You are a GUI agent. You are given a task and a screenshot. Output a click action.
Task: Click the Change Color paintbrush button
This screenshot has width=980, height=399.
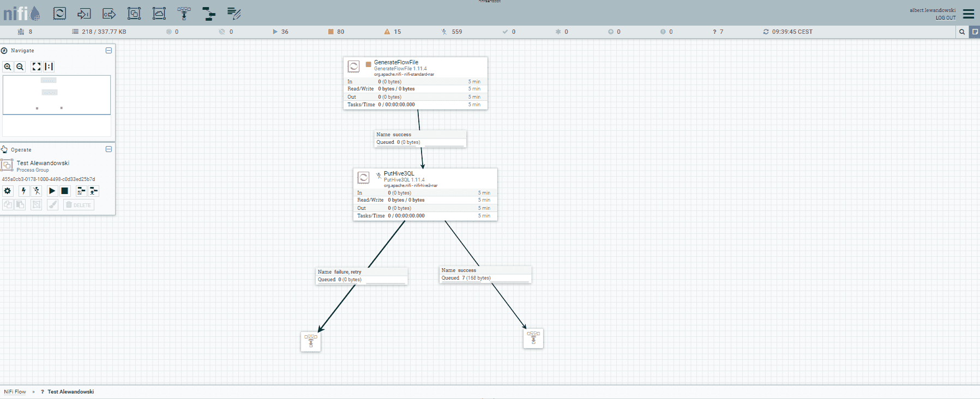52,204
